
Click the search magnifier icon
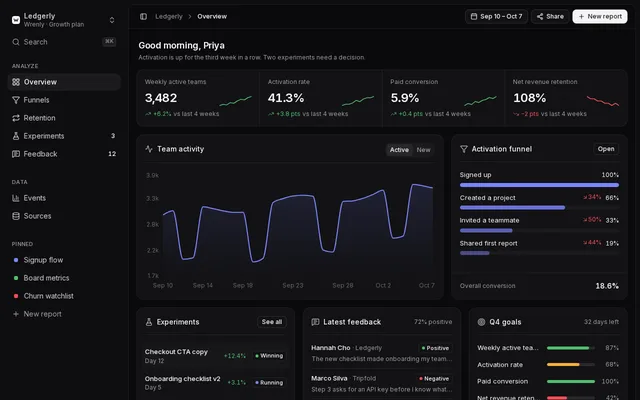point(16,42)
